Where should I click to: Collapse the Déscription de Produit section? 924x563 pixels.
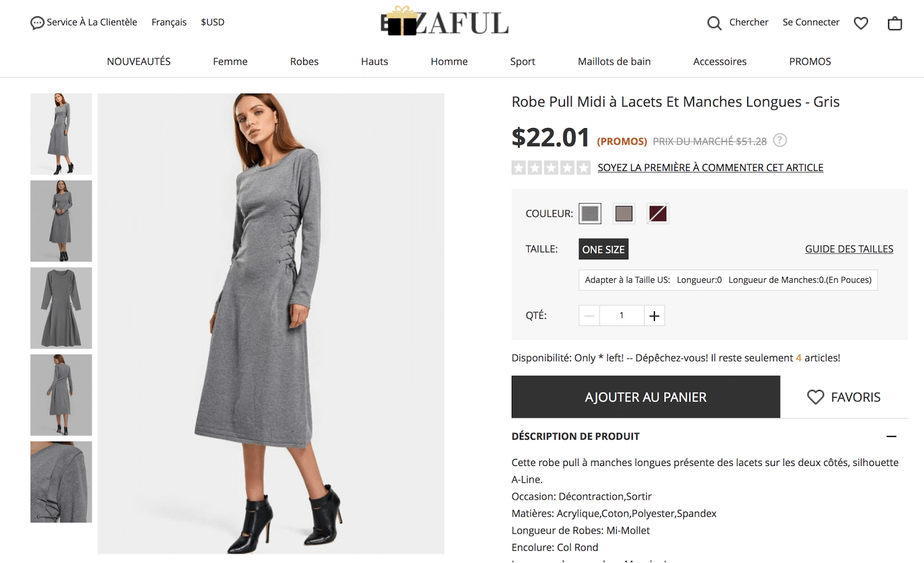coord(891,437)
